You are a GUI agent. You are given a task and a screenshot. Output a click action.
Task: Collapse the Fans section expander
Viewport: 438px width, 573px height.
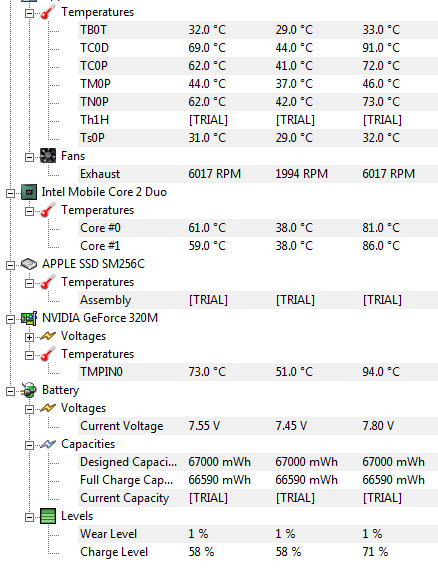(x=29, y=158)
